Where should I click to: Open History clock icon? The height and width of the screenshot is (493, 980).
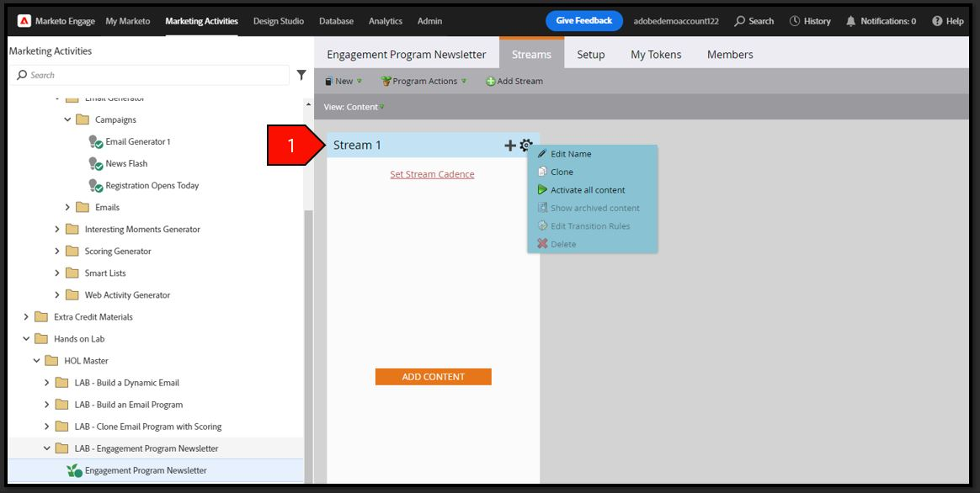tap(795, 21)
